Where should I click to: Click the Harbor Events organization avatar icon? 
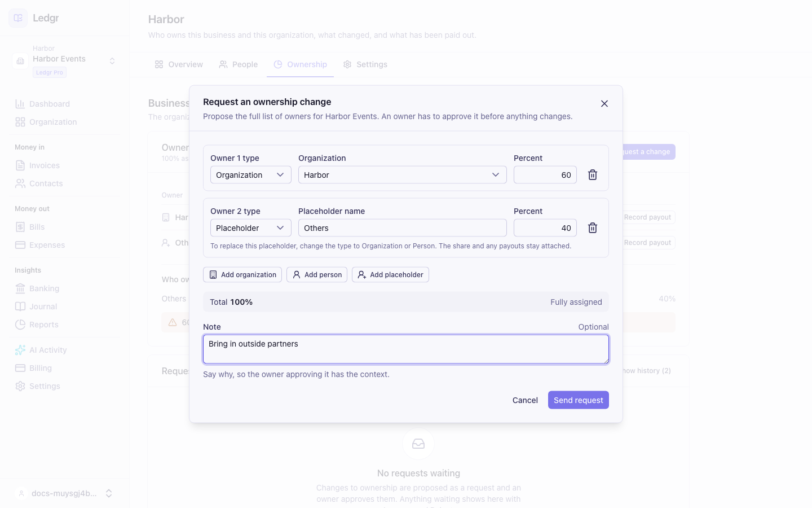point(20,61)
